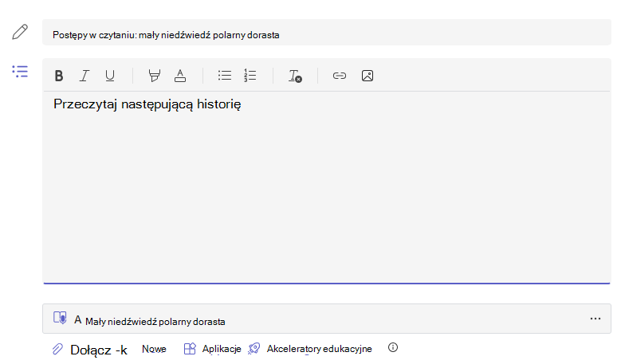Click the rocket icon for Akceleratory edukacyjne
This screenshot has width=625, height=364.
(x=254, y=349)
